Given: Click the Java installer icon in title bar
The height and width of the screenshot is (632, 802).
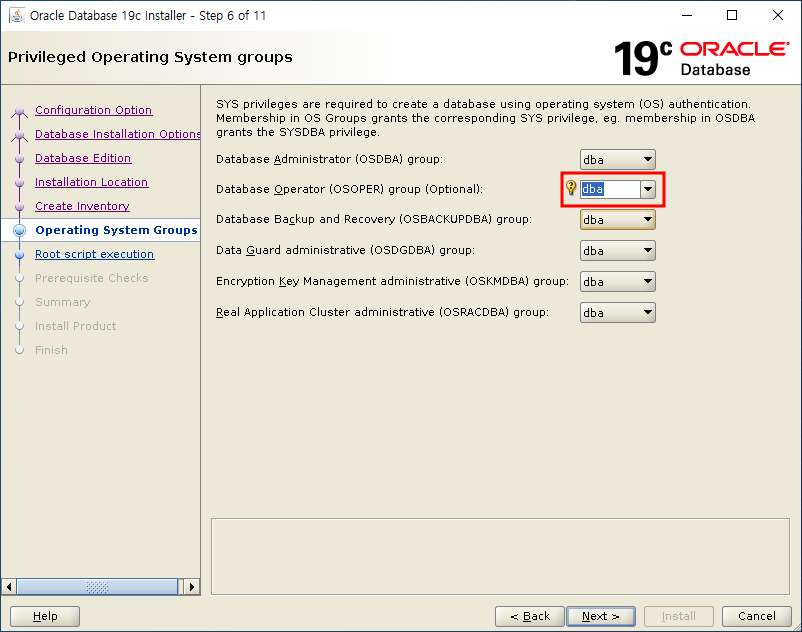Looking at the screenshot, I should [17, 15].
